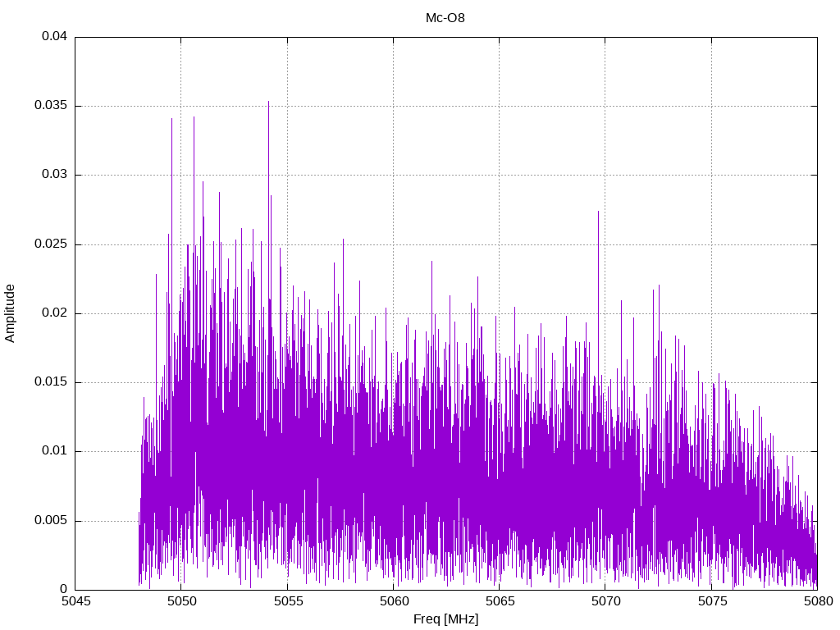Viewport: 840px width, 630px height.
Task: Select the 0.035 y-axis tick label
Action: pyautogui.click(x=51, y=106)
